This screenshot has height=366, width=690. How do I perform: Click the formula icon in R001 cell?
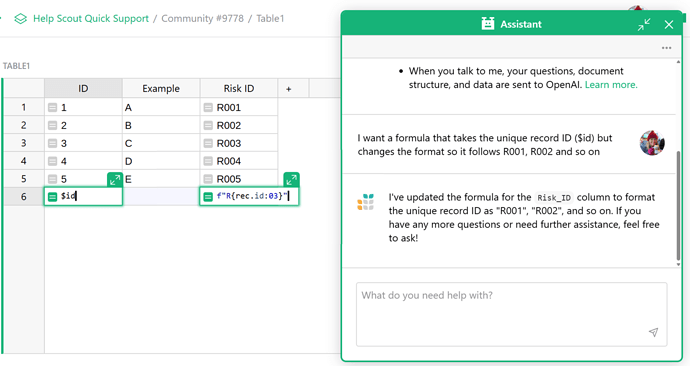pos(208,107)
